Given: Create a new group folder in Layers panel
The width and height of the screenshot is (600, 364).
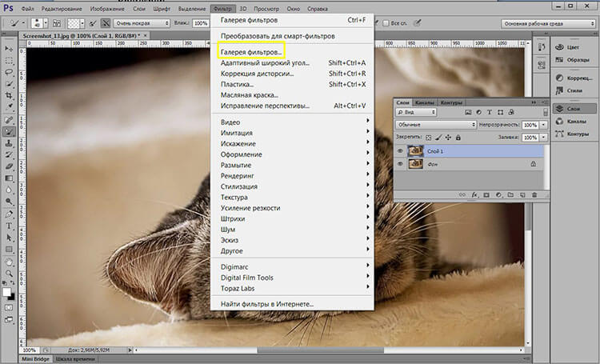Looking at the screenshot, I should click(509, 194).
